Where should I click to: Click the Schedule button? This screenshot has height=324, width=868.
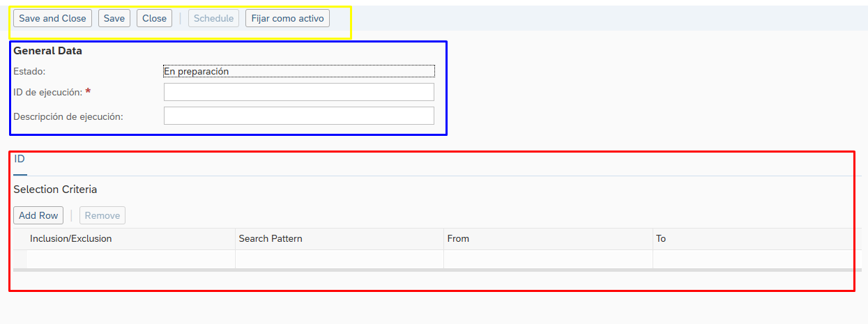pyautogui.click(x=213, y=18)
